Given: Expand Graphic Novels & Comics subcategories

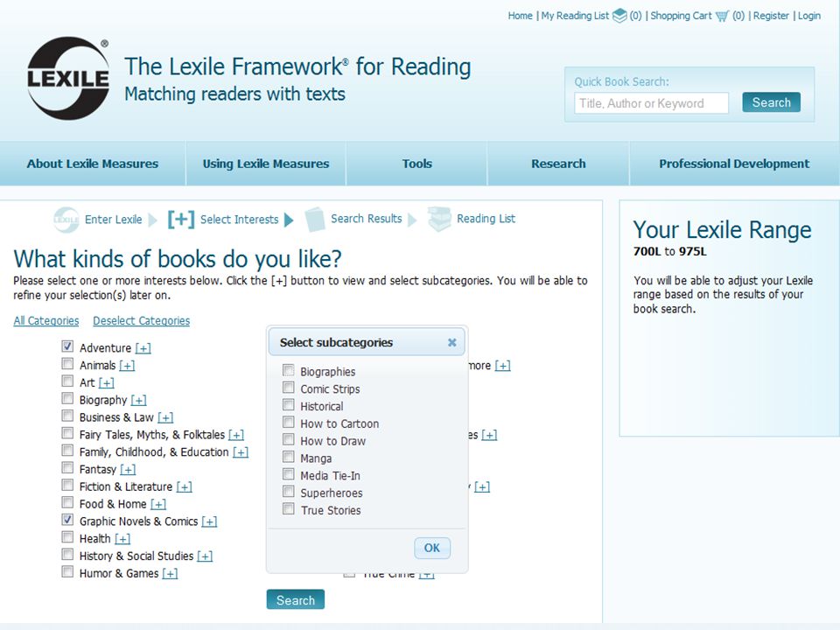Looking at the screenshot, I should [209, 521].
